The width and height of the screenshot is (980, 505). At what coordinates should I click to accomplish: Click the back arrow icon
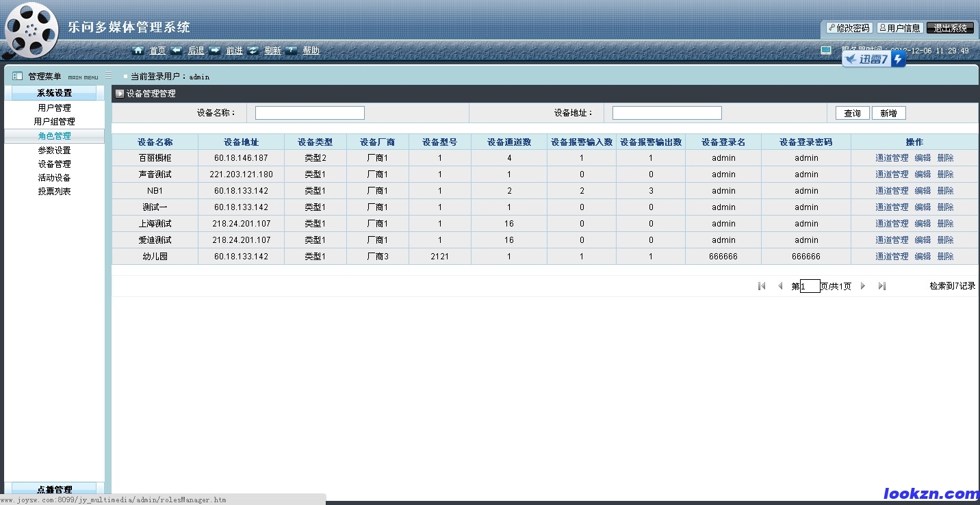pos(177,50)
